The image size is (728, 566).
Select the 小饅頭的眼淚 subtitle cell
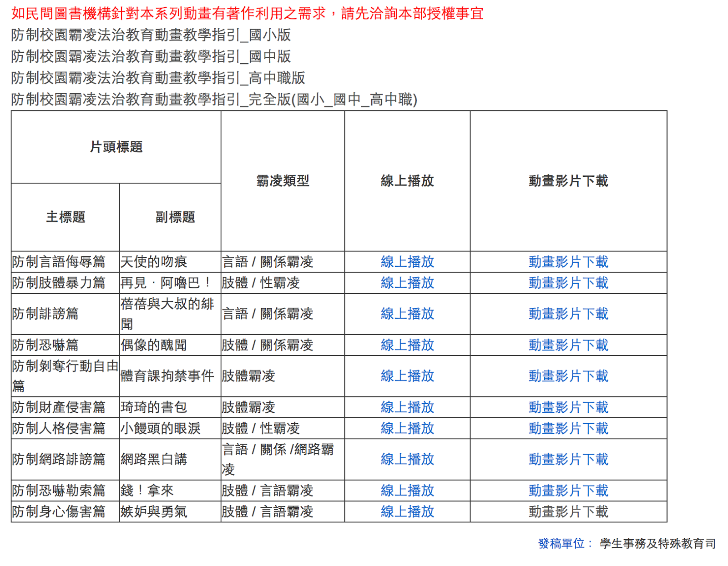pos(170,428)
